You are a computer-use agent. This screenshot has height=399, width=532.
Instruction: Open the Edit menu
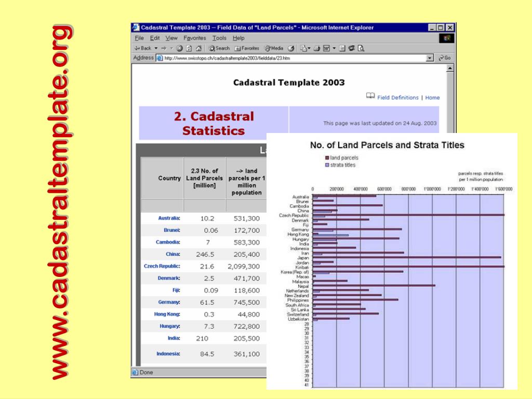[x=155, y=38]
